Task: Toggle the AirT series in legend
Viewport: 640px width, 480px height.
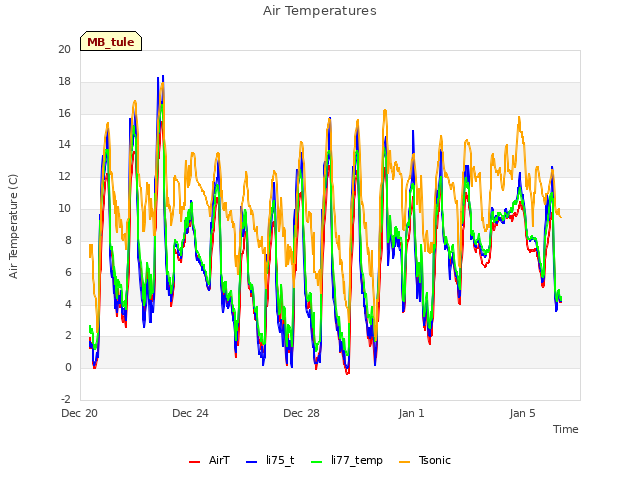Action: (x=209, y=461)
